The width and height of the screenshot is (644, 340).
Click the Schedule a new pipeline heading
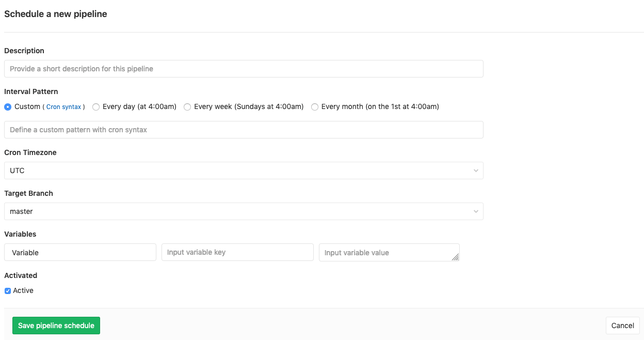55,14
